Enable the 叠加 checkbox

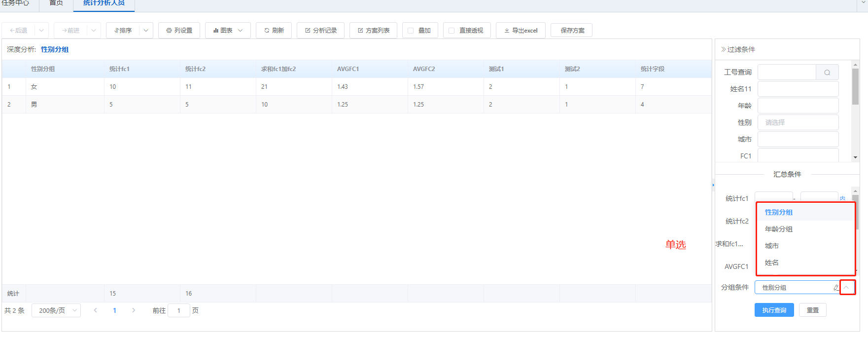411,31
